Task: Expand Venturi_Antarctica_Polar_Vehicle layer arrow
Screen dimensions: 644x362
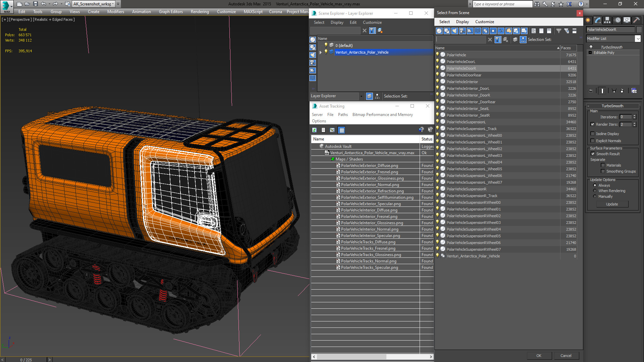Action: [321, 52]
